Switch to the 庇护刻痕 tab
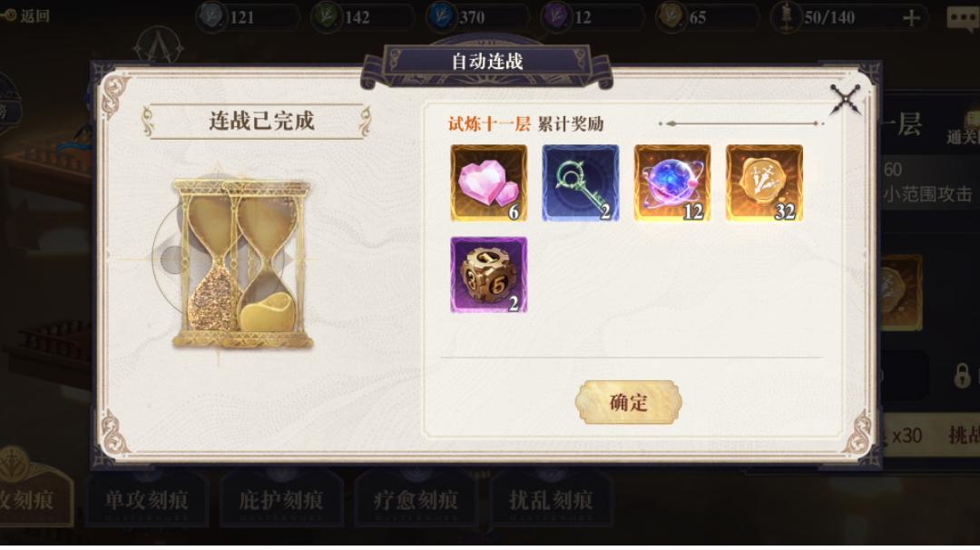Screen dimensions: 980x550 pos(281,501)
